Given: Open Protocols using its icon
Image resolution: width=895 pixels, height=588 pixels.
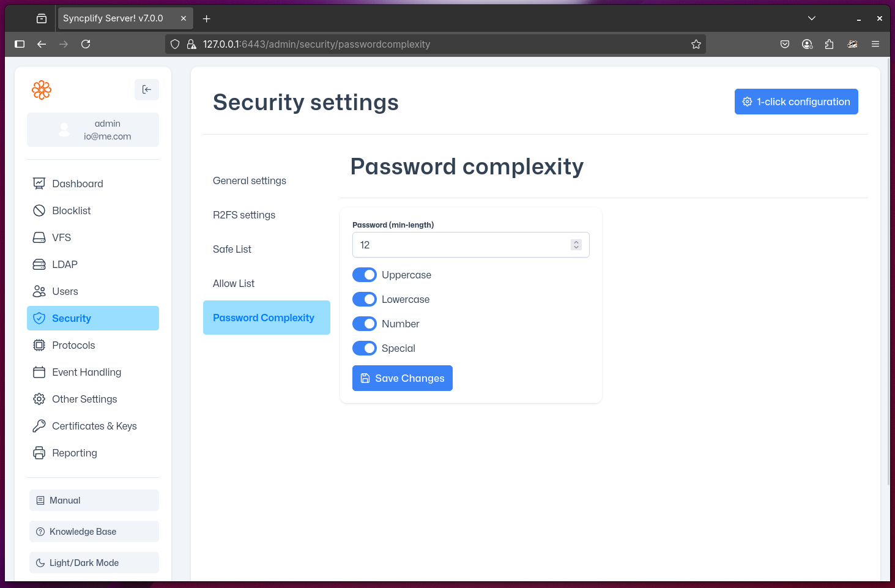Looking at the screenshot, I should (39, 344).
